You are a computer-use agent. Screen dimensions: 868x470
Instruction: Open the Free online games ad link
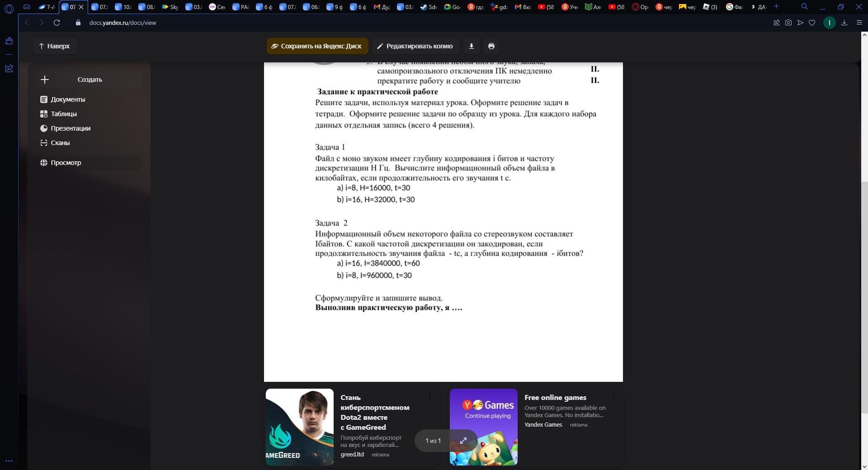555,398
